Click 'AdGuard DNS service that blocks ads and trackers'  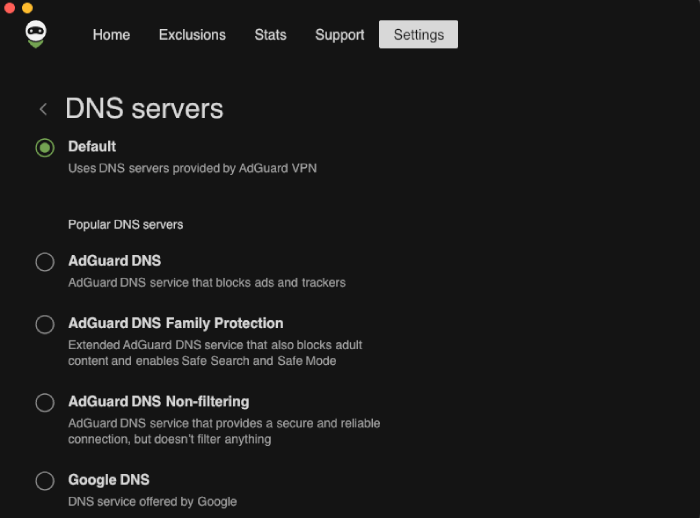click(207, 283)
